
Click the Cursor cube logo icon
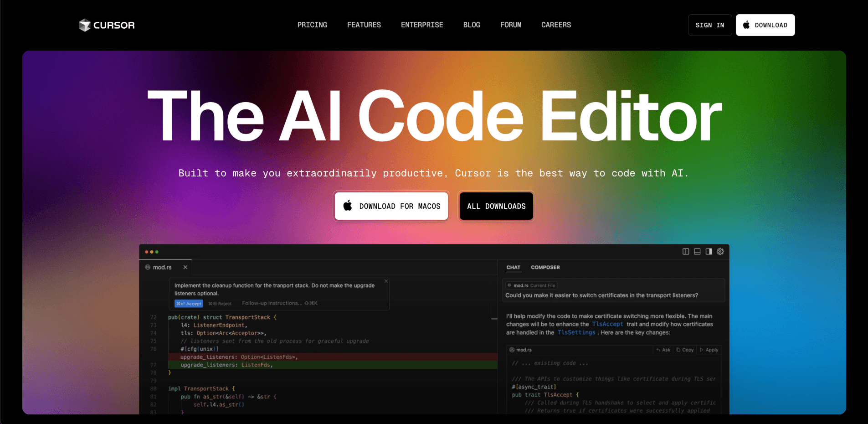84,25
